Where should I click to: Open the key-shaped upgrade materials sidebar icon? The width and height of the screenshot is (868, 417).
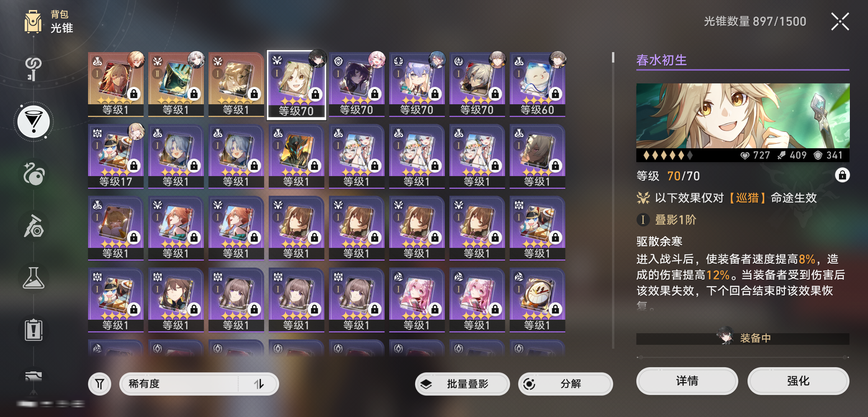click(33, 69)
